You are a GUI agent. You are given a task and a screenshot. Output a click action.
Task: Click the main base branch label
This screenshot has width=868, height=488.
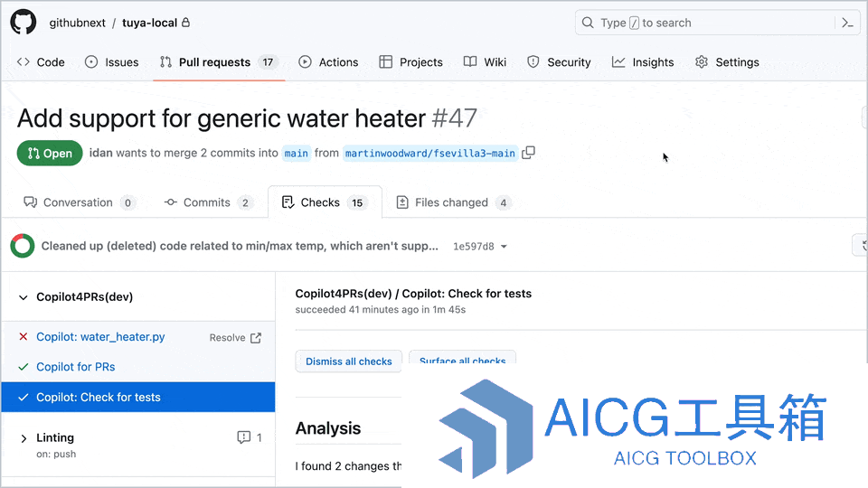[x=297, y=154]
